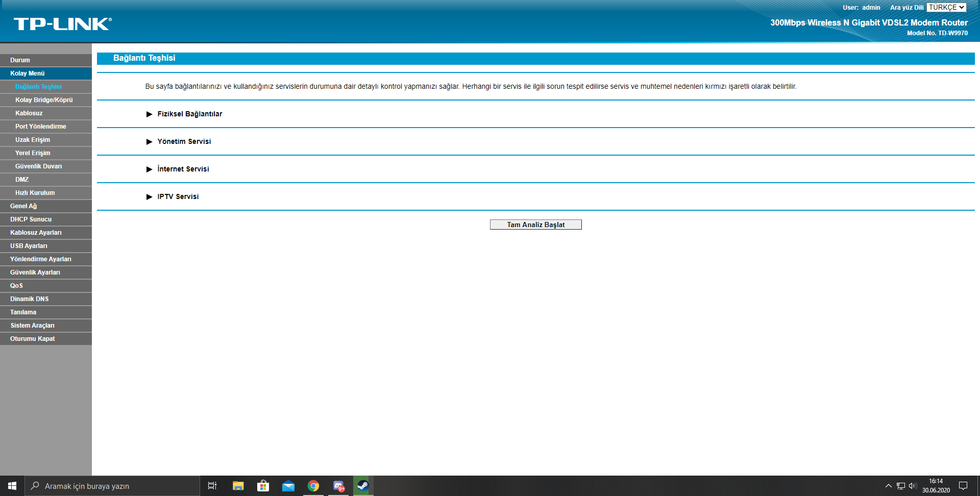Open Steam from the taskbar
The height and width of the screenshot is (496, 980).
click(x=363, y=486)
